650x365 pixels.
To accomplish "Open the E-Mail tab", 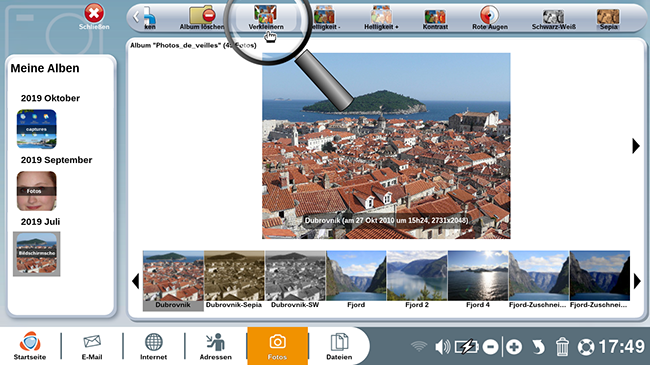I will (x=92, y=346).
